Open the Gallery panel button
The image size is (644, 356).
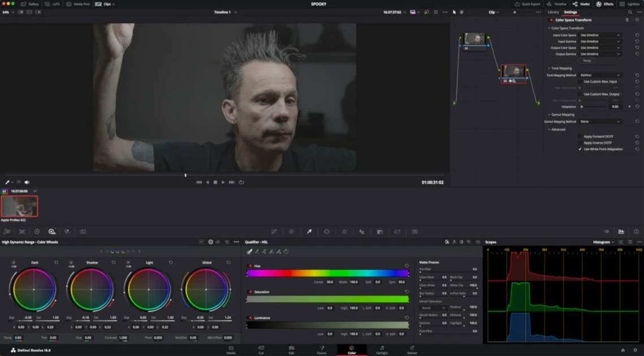29,4
